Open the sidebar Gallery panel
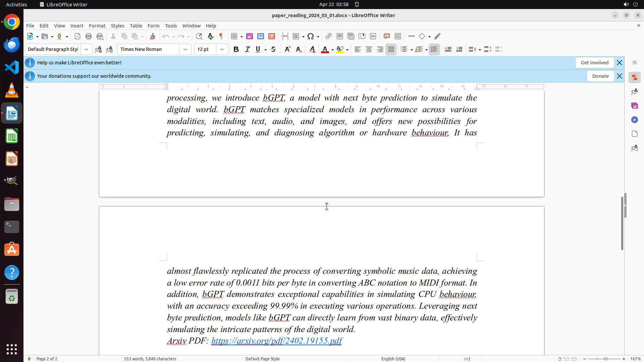644x362 pixels. pos(634,106)
